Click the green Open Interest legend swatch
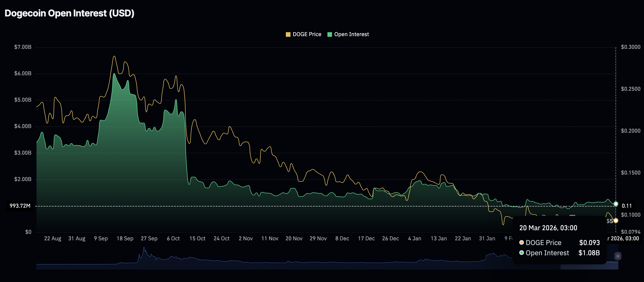The height and width of the screenshot is (282, 644). (x=330, y=34)
